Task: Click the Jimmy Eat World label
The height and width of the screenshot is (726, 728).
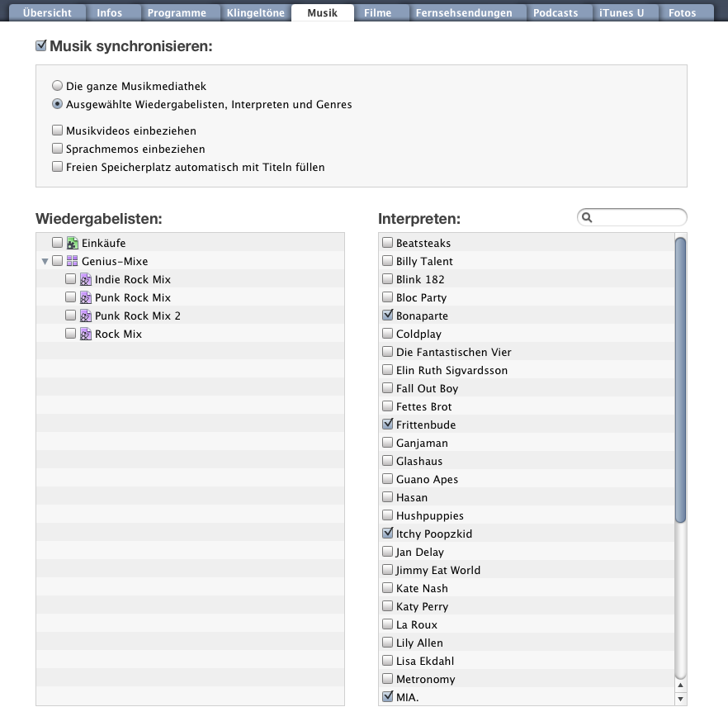Action: click(438, 571)
